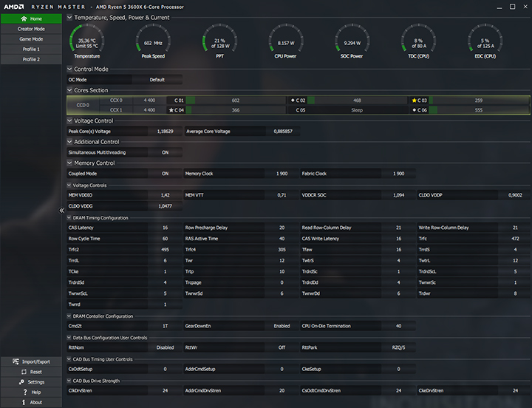Open Settings from the sidebar label
This screenshot has height=408, width=532.
click(36, 382)
